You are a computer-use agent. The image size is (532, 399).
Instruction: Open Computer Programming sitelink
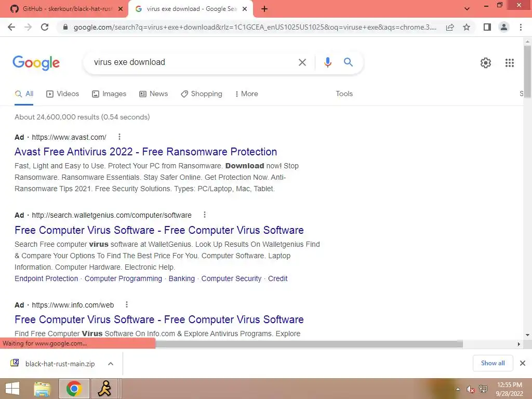coord(123,278)
